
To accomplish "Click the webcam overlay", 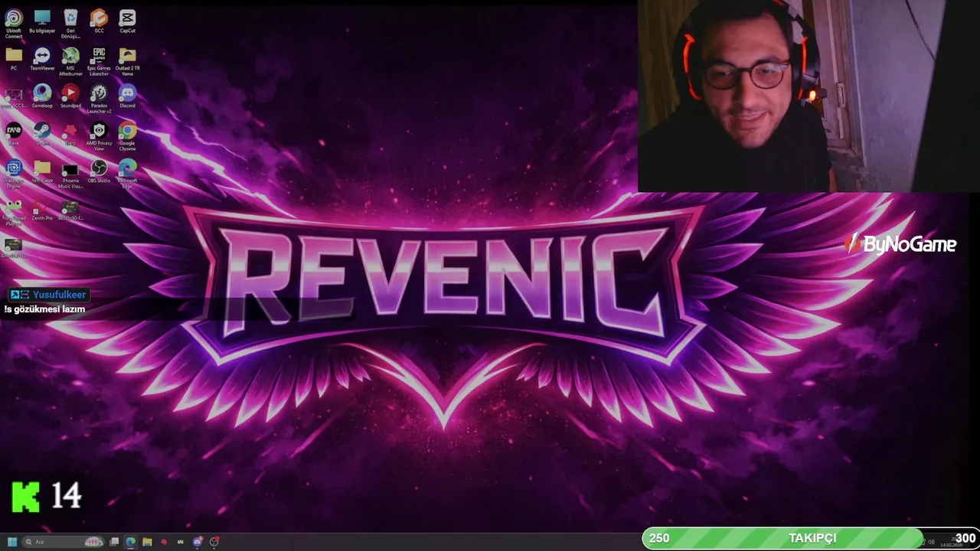I will (808, 96).
